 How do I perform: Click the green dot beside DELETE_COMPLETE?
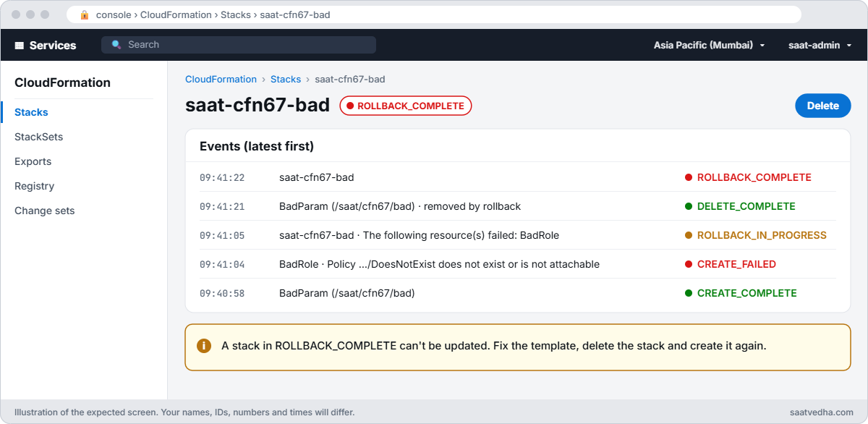click(689, 206)
